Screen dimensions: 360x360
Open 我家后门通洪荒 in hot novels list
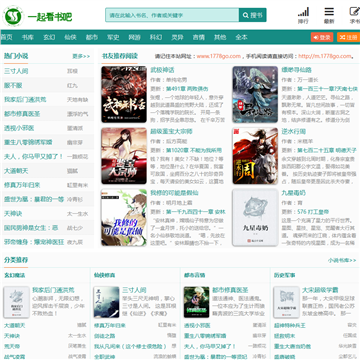(25, 99)
